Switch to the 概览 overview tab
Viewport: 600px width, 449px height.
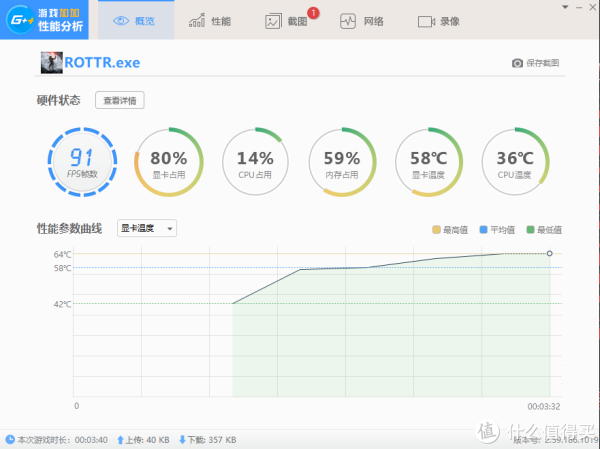pos(136,20)
